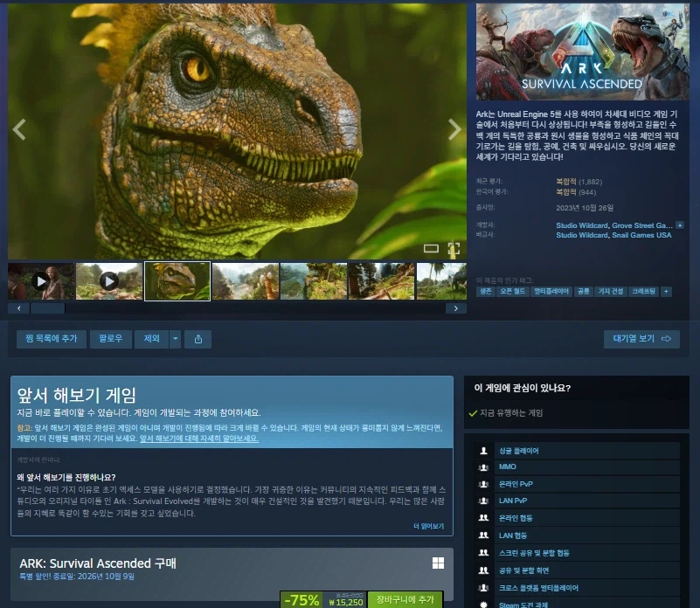Screen dimensions: 700x608
Task: Open Korean reviews 복합적 (944) link
Action: tap(576, 192)
